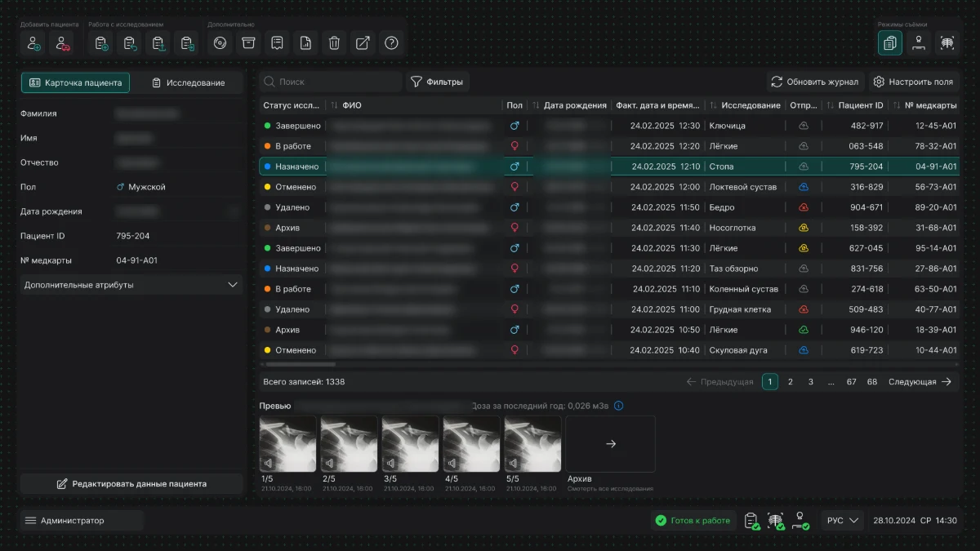Click the dose info icon next to 0,026 мЗв
Viewport: 980px width, 551px height.
[618, 406]
